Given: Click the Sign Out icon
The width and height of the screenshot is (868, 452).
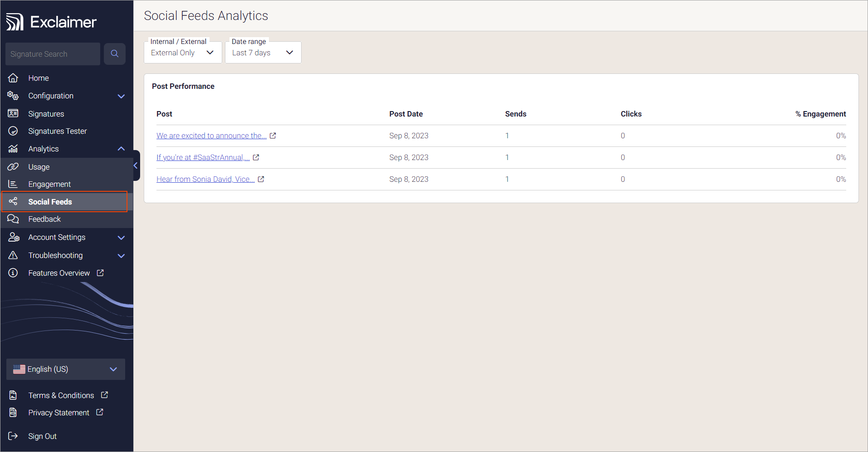Looking at the screenshot, I should (x=13, y=436).
